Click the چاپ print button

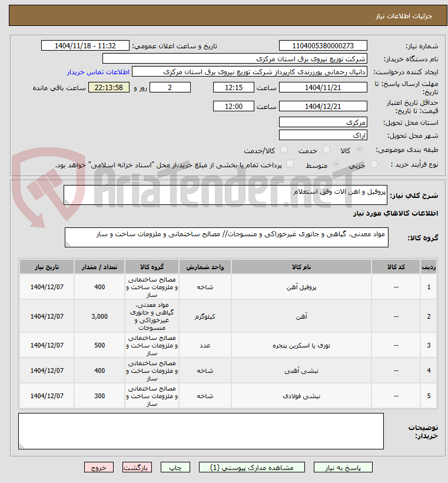[x=175, y=467]
